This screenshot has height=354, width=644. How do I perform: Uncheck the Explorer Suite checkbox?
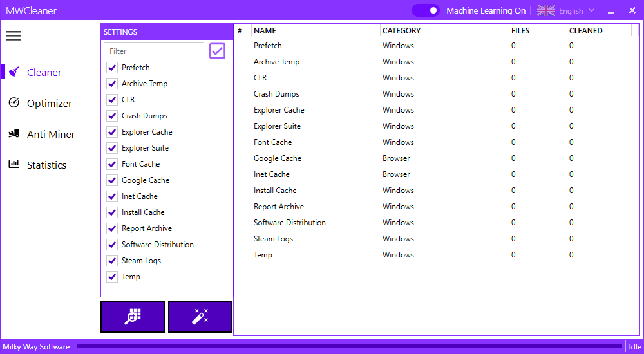(x=112, y=148)
